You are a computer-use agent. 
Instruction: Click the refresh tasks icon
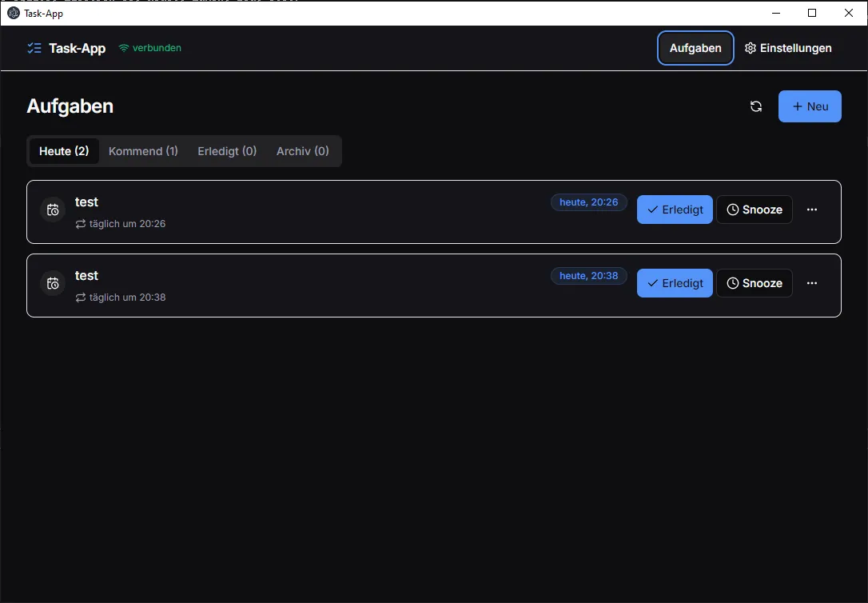click(755, 106)
